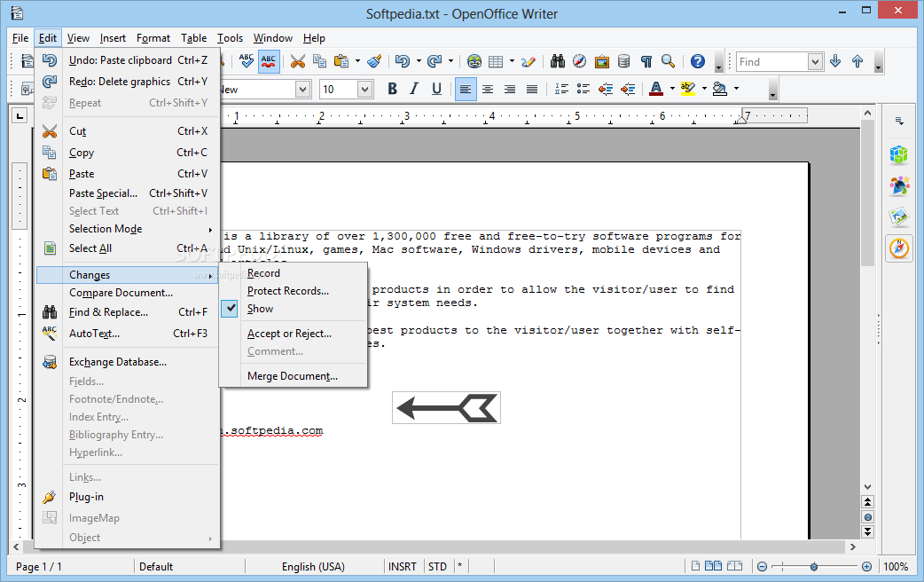
Task: Open the Find field history dropdown
Action: pos(814,62)
